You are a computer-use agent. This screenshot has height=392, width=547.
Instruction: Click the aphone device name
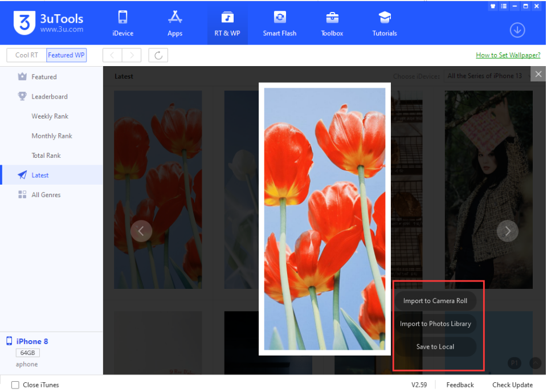[27, 364]
